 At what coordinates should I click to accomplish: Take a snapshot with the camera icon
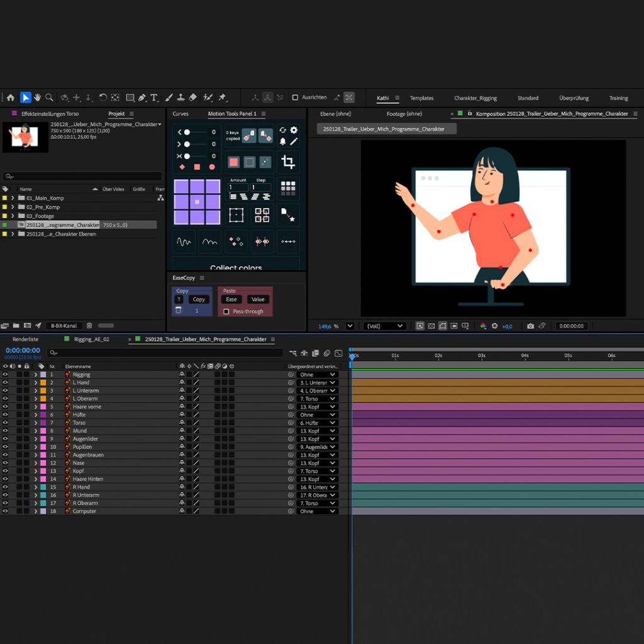point(531,326)
